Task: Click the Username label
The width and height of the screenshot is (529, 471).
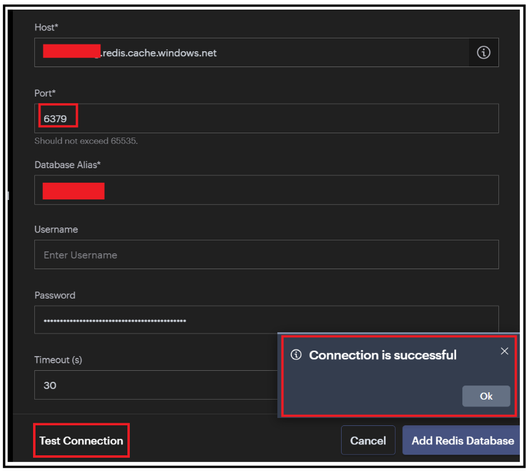Action: 56,229
